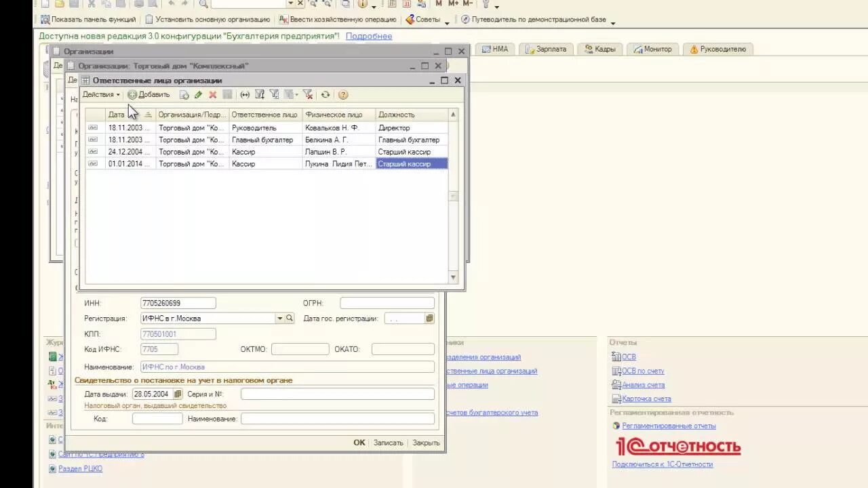Click the Руководитель cell
The width and height of the screenshot is (868, 488).
coord(266,127)
